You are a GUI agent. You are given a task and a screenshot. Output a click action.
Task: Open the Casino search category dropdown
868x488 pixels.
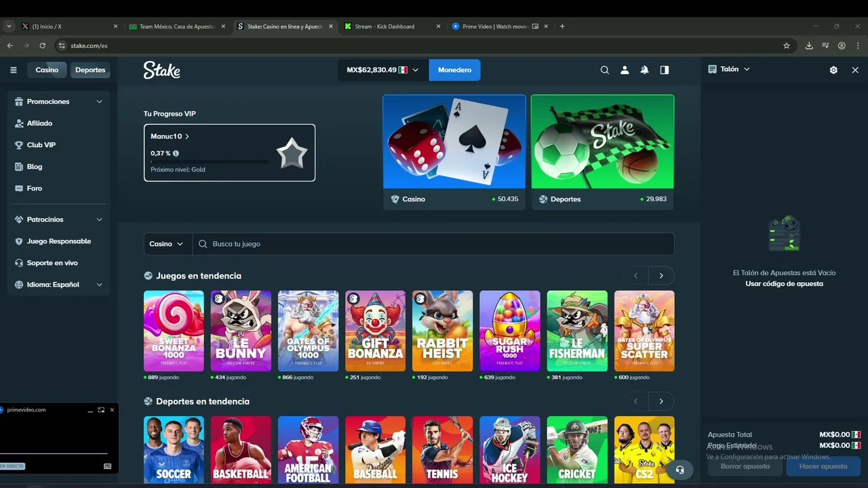[x=167, y=244]
